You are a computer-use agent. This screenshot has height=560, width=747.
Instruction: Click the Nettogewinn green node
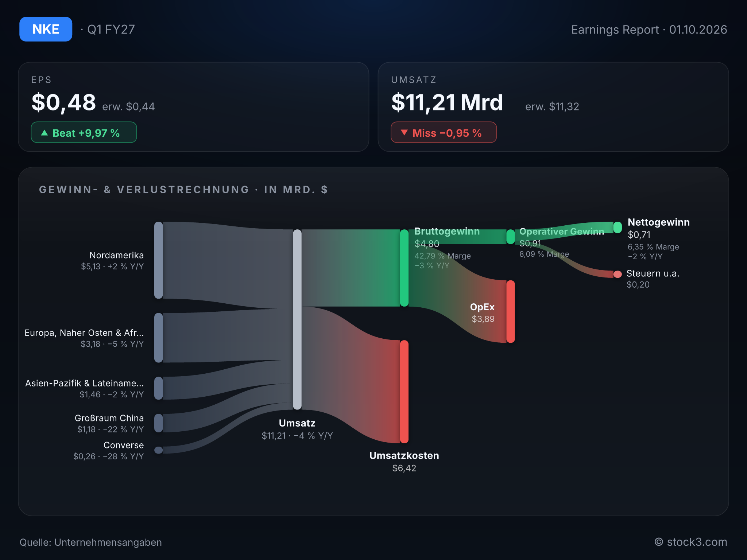pyautogui.click(x=618, y=227)
